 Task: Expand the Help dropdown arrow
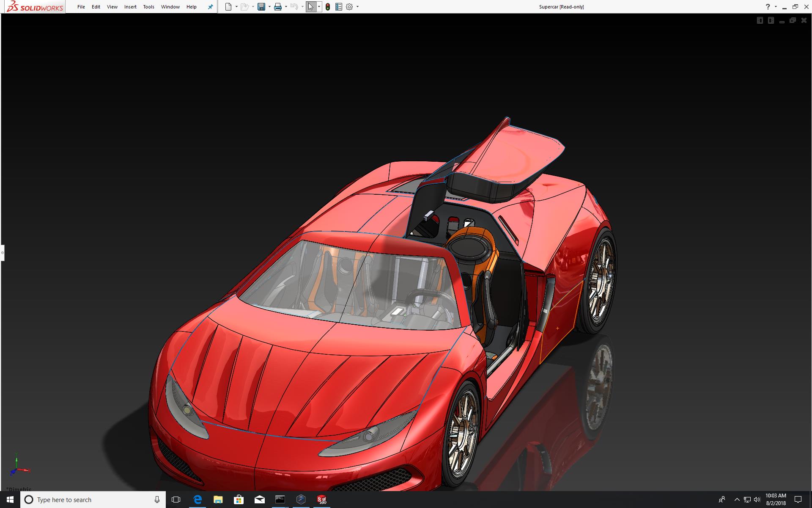pyautogui.click(x=776, y=7)
